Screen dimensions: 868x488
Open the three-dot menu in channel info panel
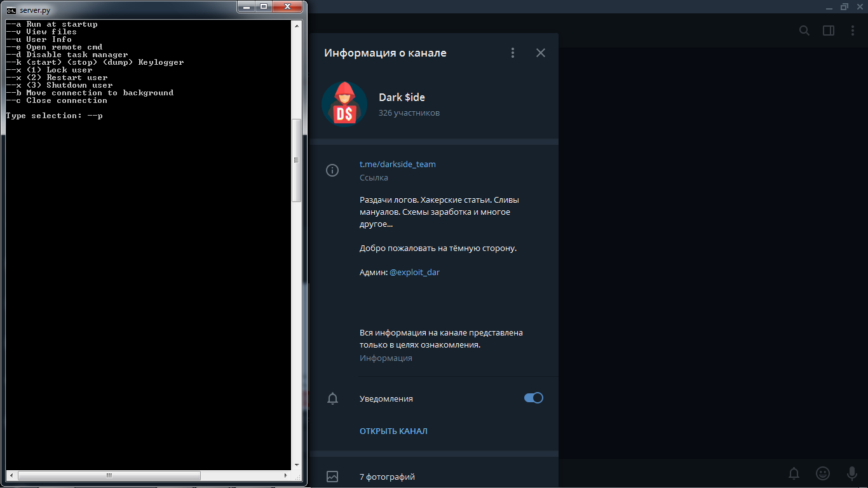513,53
